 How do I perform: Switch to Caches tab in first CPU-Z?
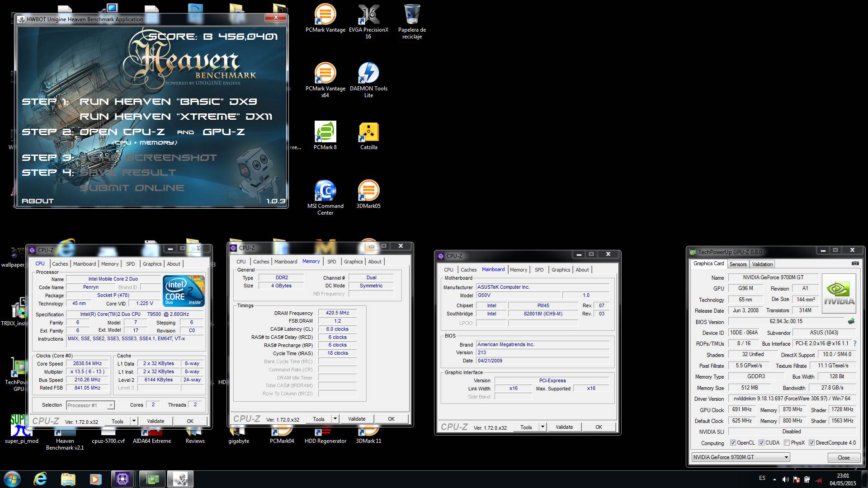(x=60, y=264)
